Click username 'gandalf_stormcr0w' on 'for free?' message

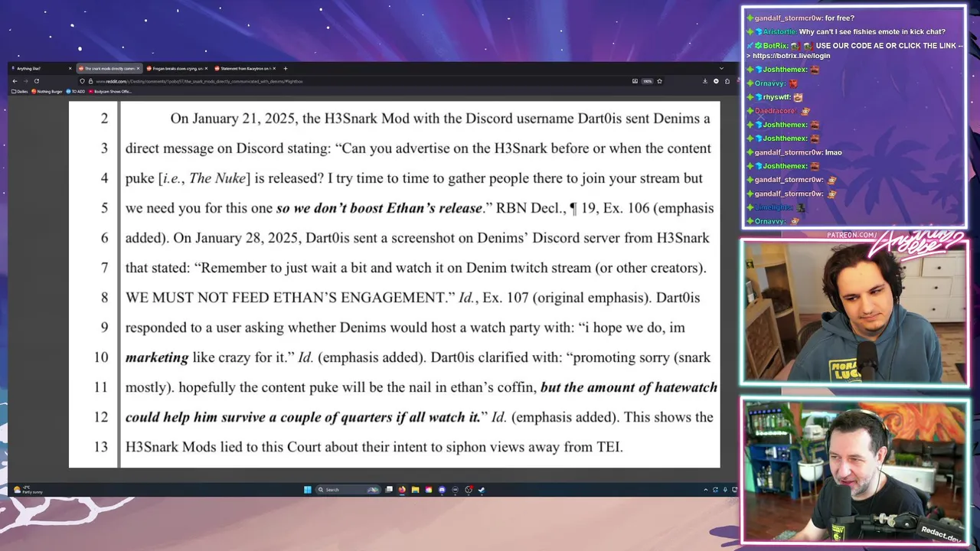[789, 18]
